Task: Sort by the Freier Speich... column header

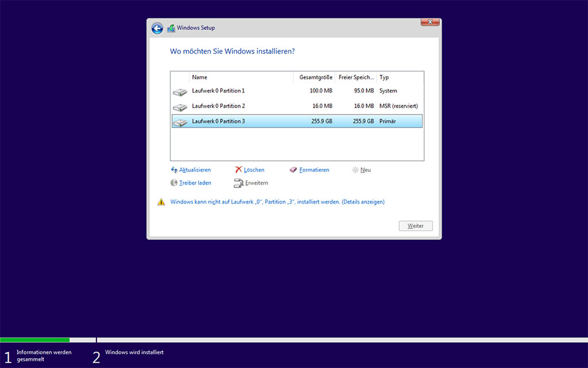Action: [x=356, y=78]
